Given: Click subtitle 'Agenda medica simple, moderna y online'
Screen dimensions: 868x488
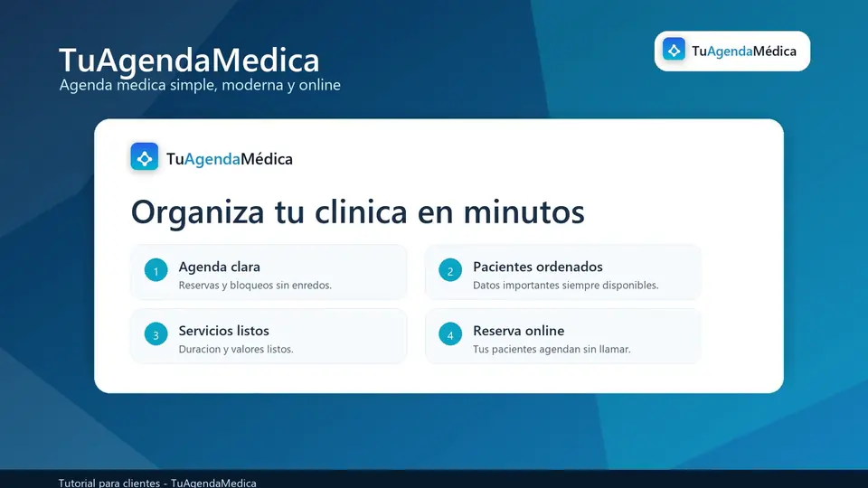Looking at the screenshot, I should 200,85.
